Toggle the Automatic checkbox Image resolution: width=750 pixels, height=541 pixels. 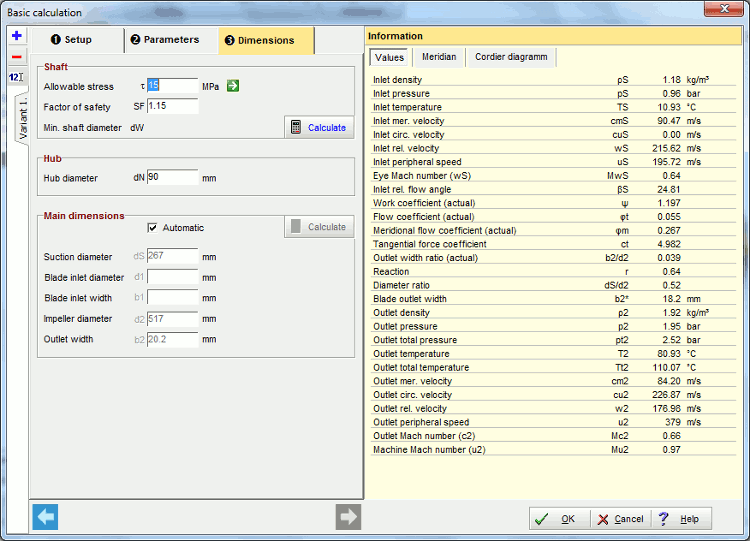(153, 228)
